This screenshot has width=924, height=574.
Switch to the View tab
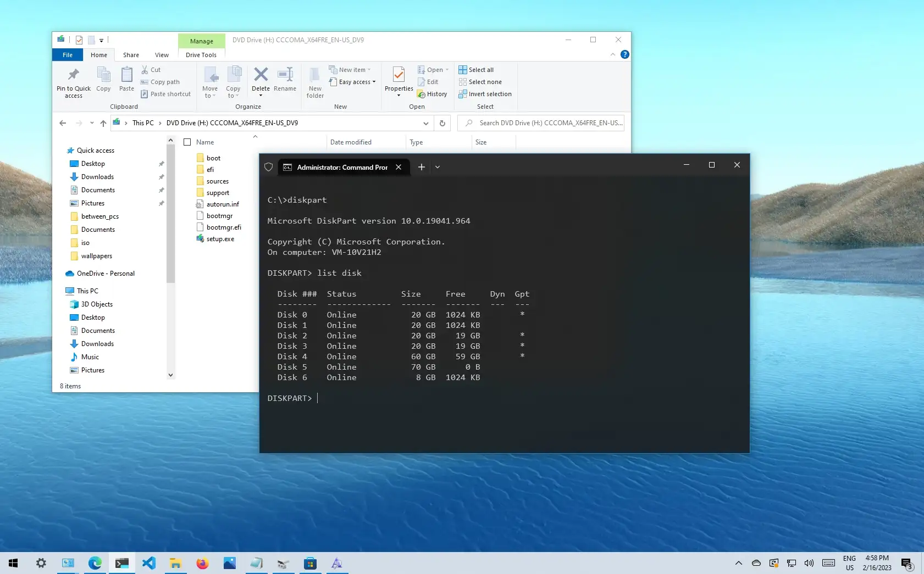coord(161,54)
